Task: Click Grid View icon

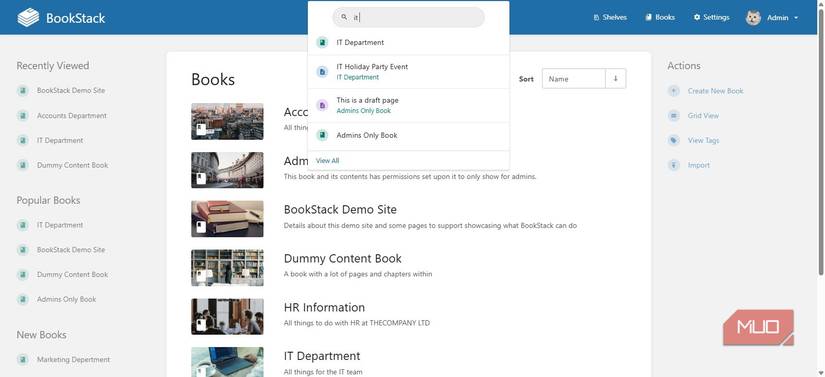Action: pyautogui.click(x=673, y=116)
